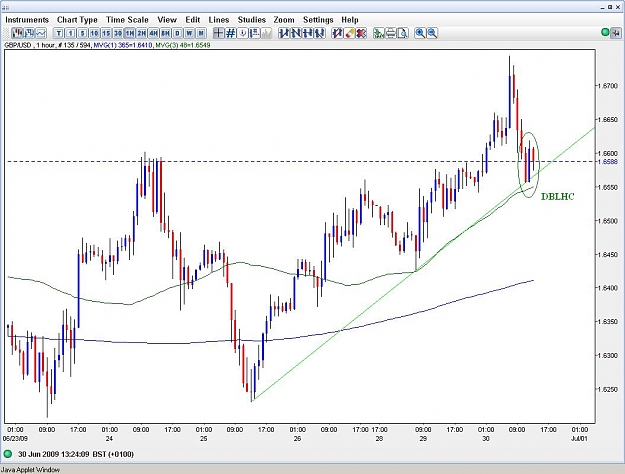Click the red X delete all lines icon

click(x=362, y=33)
